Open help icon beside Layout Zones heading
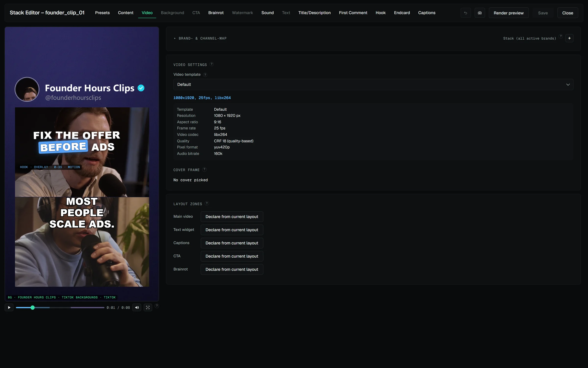The width and height of the screenshot is (588, 368). (207, 203)
